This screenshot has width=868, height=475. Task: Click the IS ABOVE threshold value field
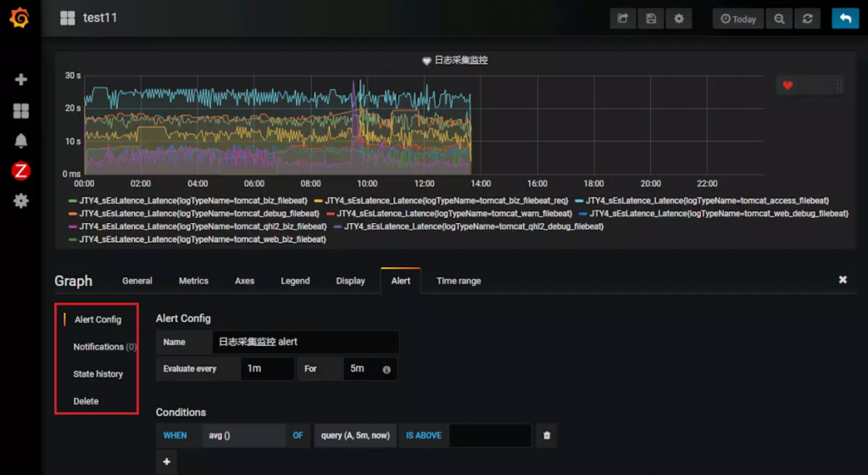pyautogui.click(x=490, y=435)
